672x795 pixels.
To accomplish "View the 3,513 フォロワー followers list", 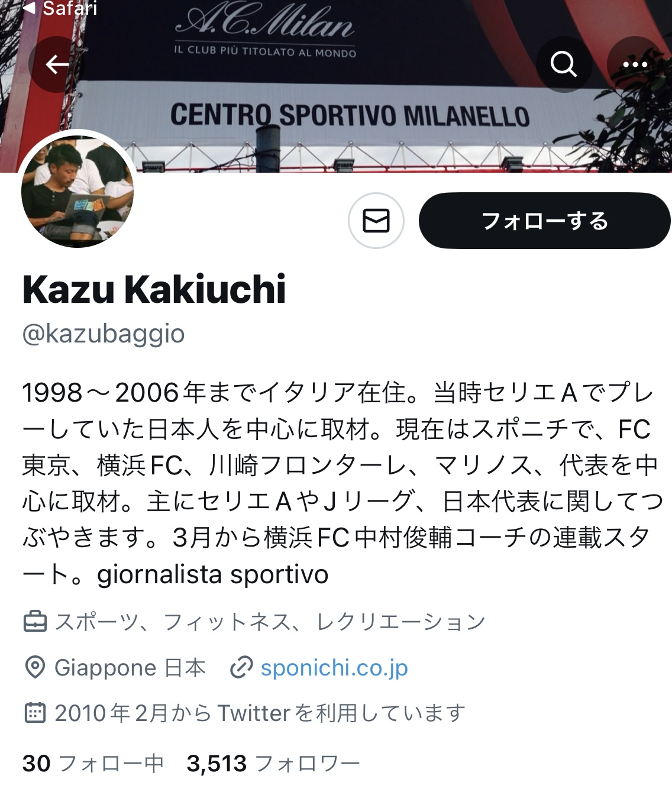I will click(x=273, y=763).
